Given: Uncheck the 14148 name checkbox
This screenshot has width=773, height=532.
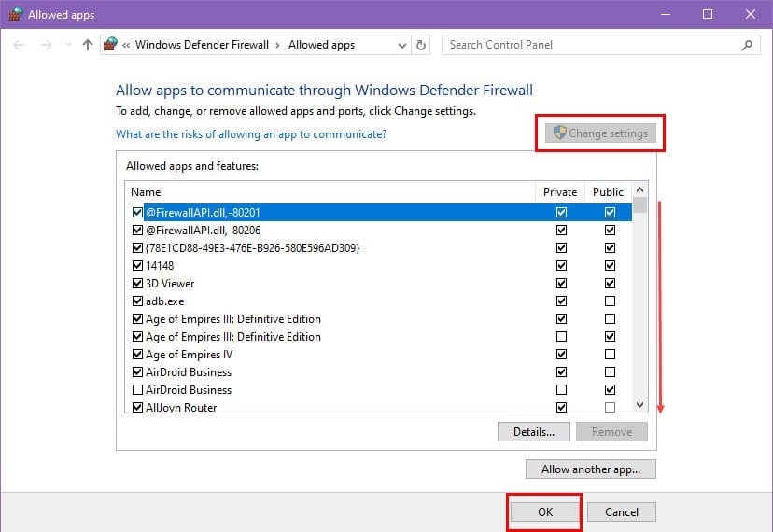Looking at the screenshot, I should point(137,266).
